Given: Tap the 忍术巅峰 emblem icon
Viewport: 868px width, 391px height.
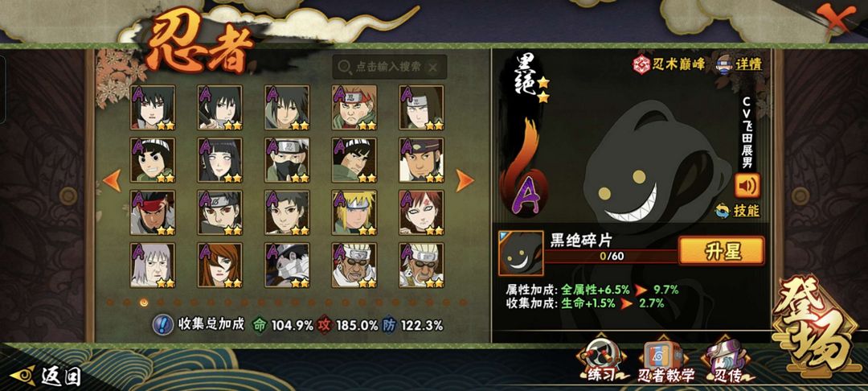Looking at the screenshot, I should [x=641, y=64].
